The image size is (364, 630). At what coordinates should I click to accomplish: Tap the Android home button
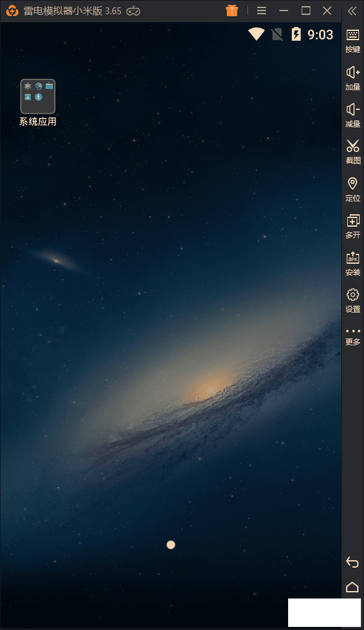coord(352,587)
